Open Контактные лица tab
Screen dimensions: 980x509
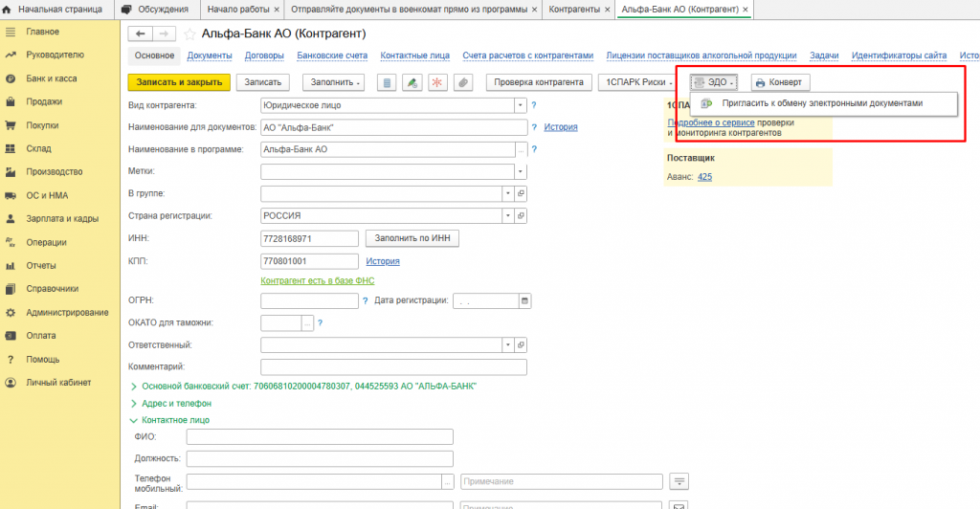click(x=415, y=55)
